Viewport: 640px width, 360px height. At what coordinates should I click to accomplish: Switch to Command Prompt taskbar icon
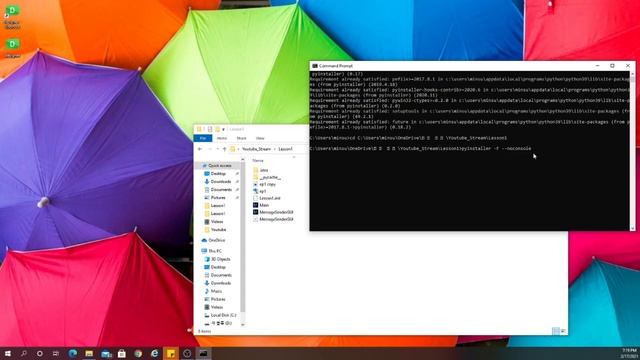click(x=203, y=353)
